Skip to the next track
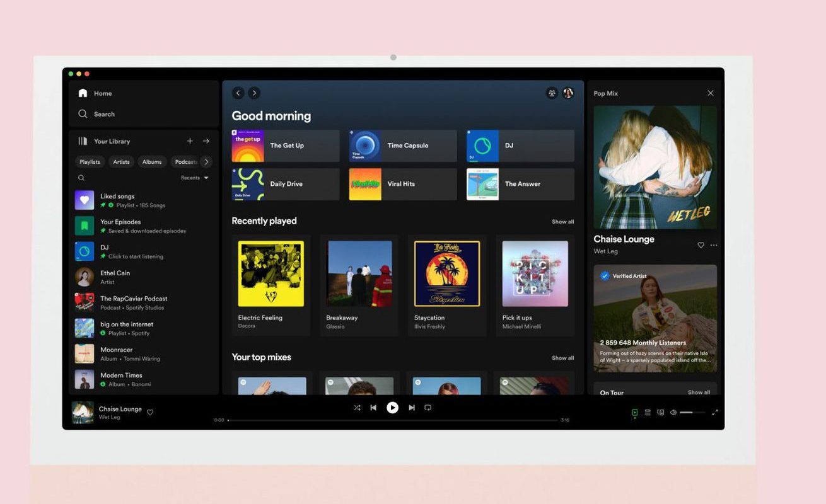Viewport: 826px width, 504px height. coord(412,408)
